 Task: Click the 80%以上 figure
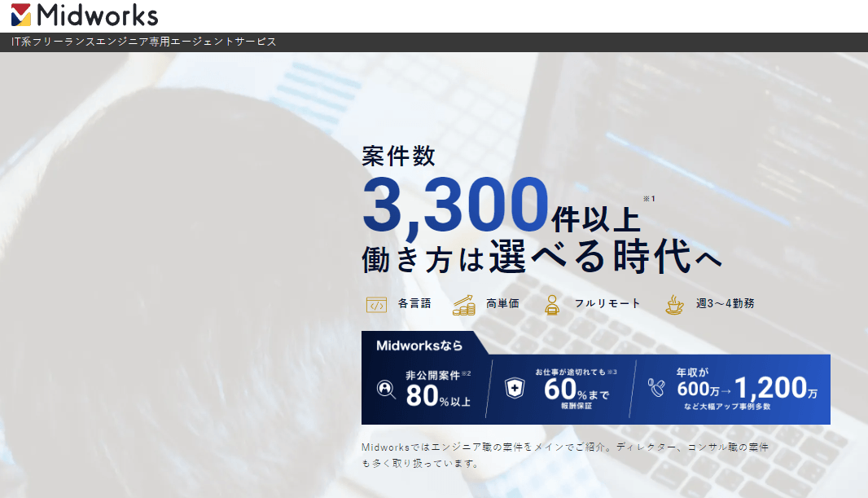[438, 396]
